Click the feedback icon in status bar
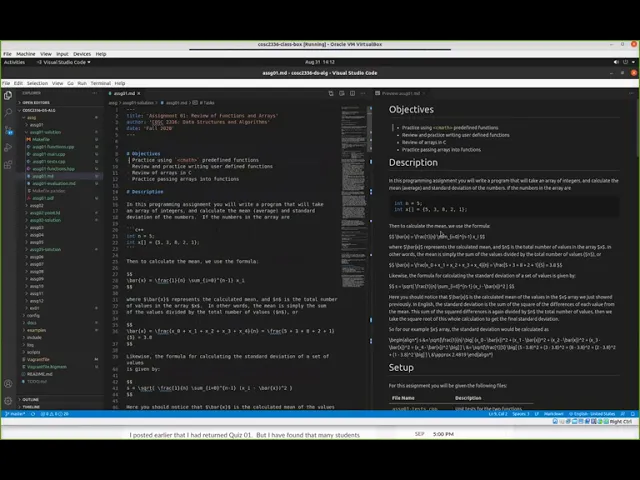Image resolution: width=640 pixels, height=480 pixels. click(x=622, y=414)
